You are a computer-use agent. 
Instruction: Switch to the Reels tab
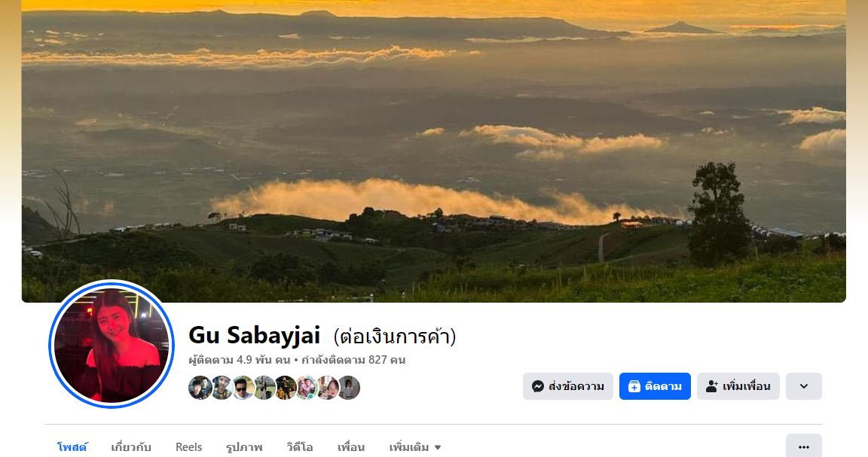click(x=189, y=447)
